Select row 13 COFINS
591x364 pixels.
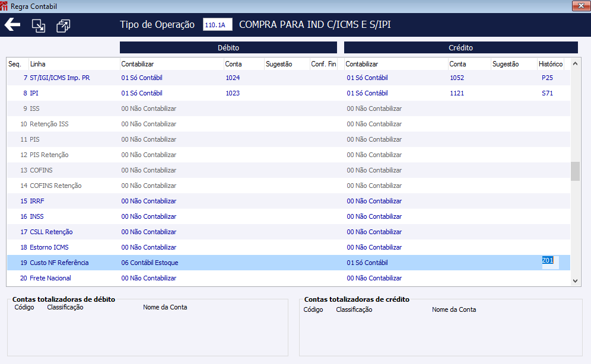pos(288,170)
